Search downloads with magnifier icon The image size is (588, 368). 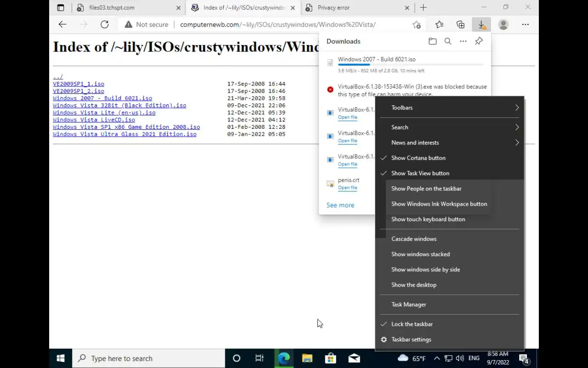click(448, 41)
